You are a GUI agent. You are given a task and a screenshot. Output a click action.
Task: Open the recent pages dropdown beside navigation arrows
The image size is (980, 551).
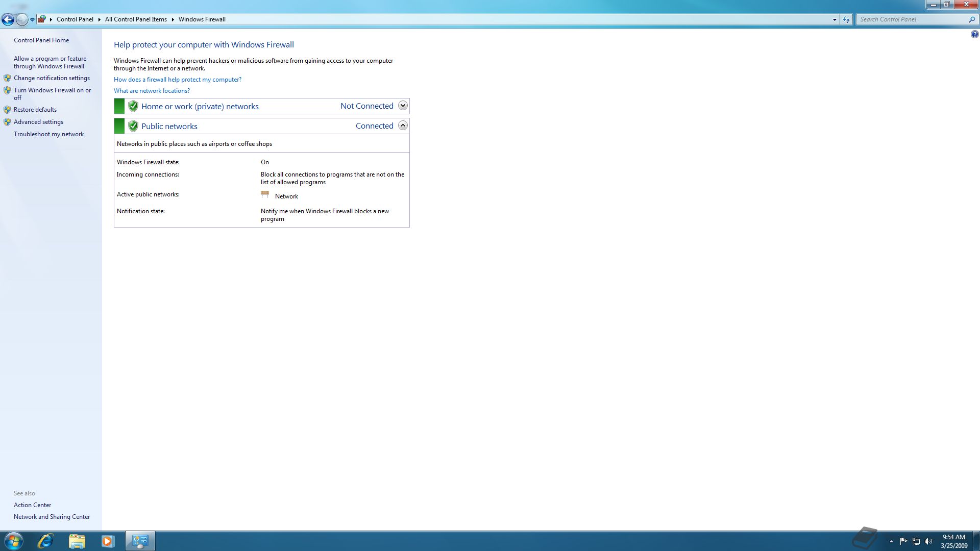click(32, 20)
